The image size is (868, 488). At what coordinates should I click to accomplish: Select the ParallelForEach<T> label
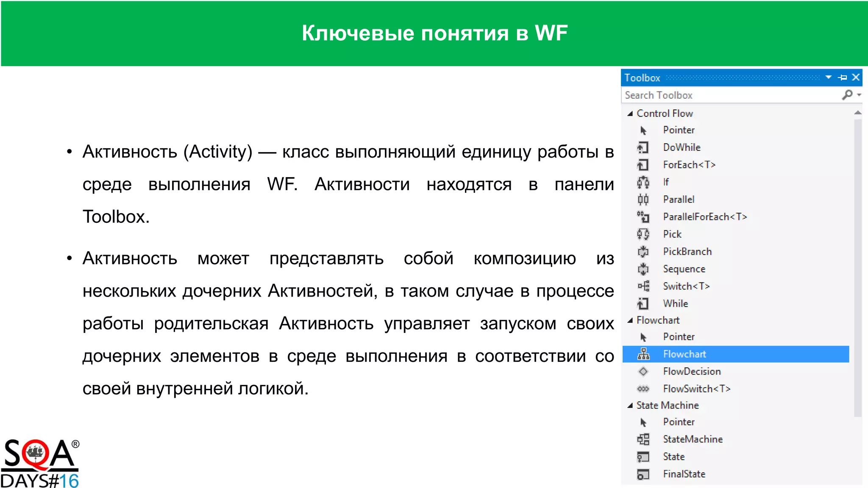tap(705, 217)
